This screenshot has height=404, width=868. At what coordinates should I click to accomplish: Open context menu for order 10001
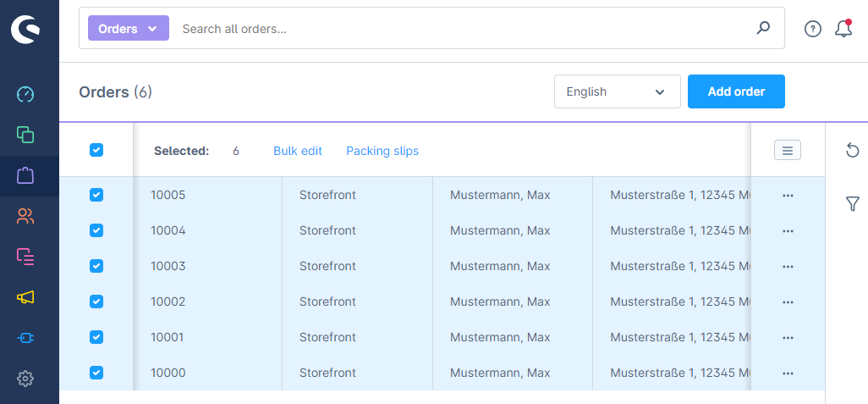click(788, 337)
